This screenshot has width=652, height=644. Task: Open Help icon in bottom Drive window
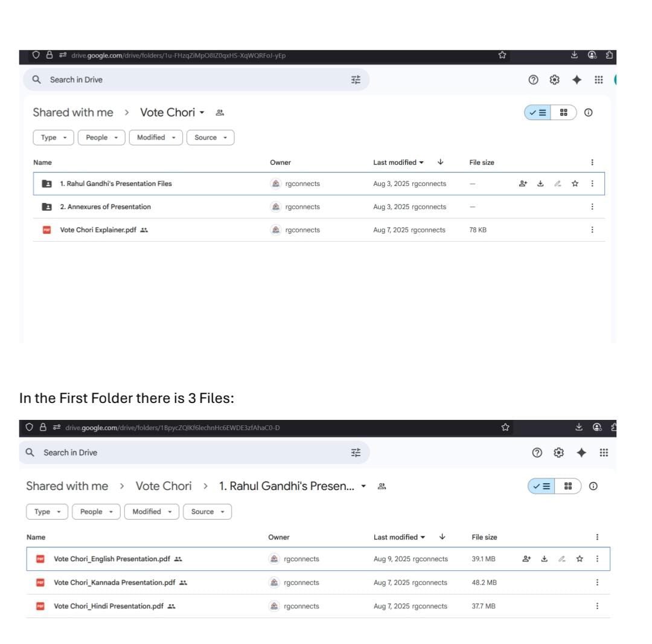click(537, 452)
